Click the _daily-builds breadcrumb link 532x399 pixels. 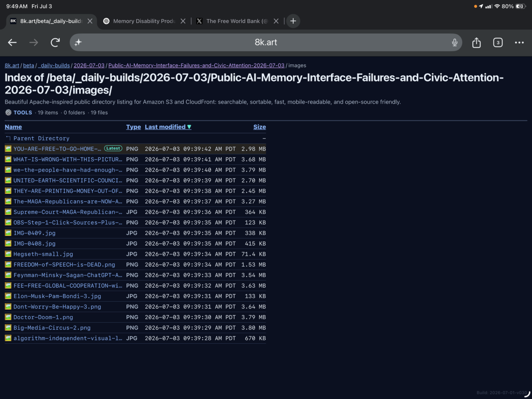pos(54,66)
